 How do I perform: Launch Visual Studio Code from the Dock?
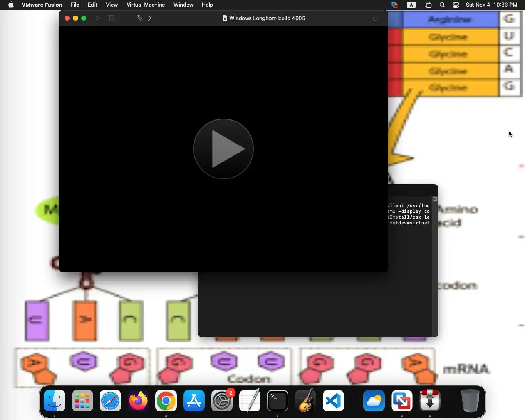333,401
